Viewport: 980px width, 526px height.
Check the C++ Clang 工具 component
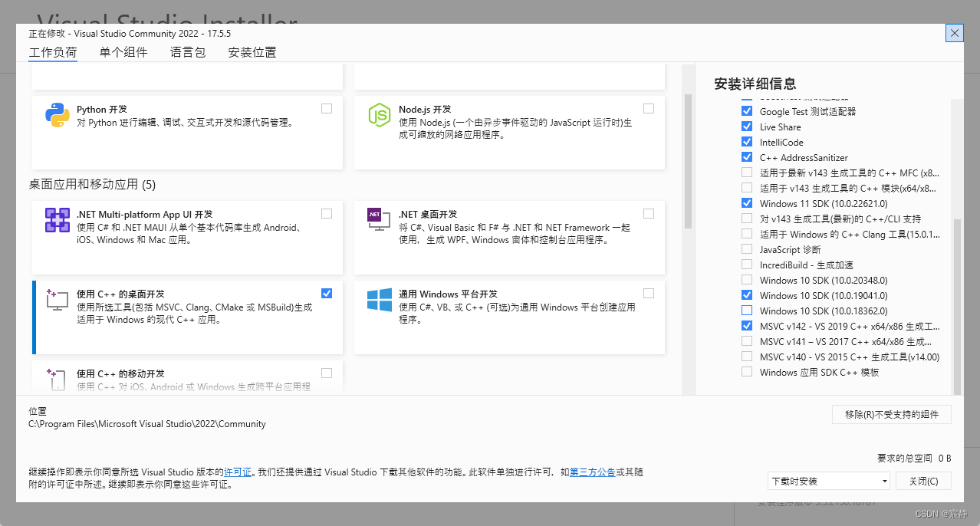[747, 234]
